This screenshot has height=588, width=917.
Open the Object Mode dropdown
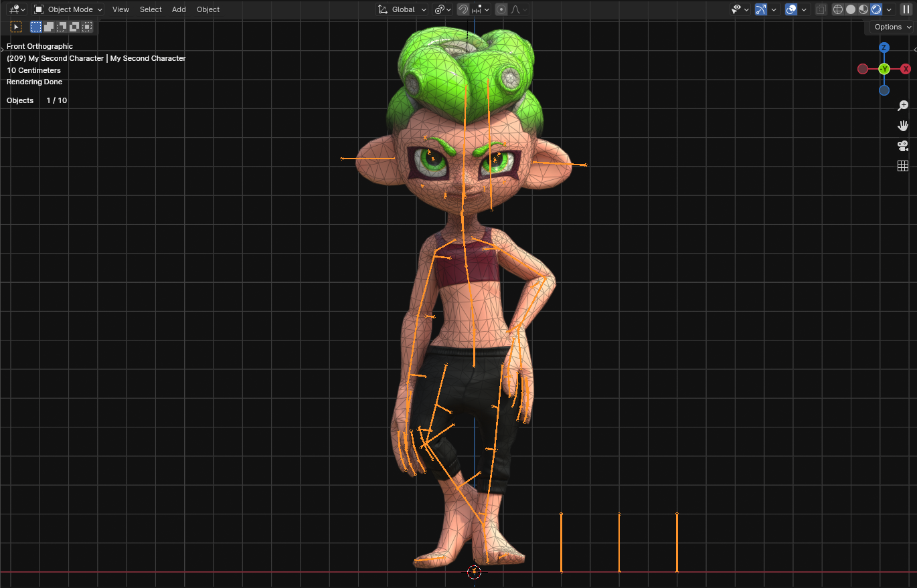[x=67, y=9]
